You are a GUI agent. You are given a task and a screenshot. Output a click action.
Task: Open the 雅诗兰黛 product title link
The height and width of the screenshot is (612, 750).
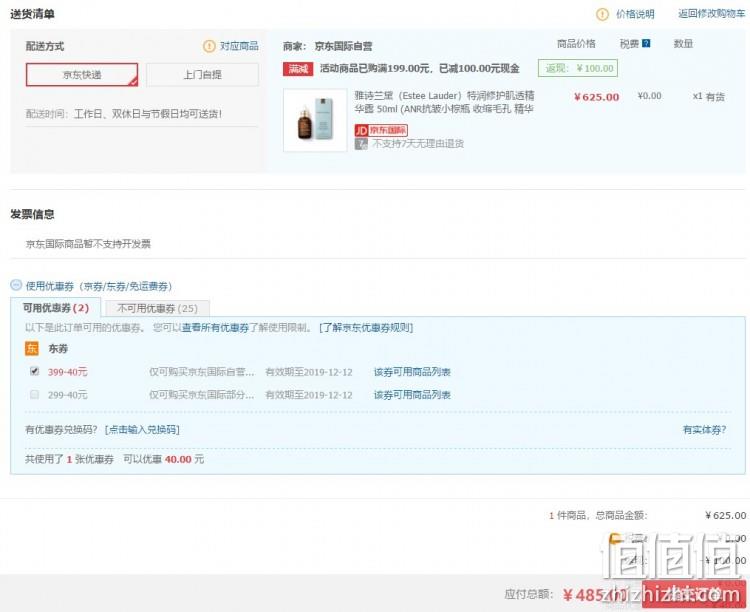coord(444,102)
